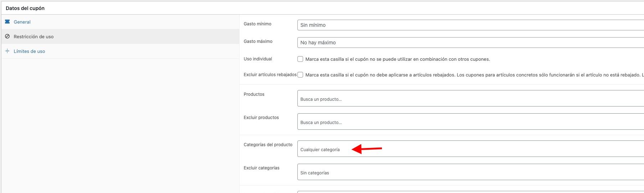Open the Excluir categorías selector

[471, 172]
